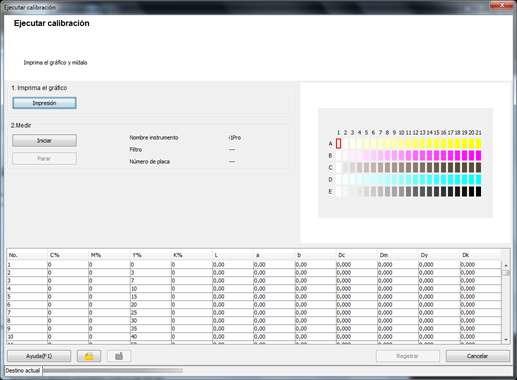The width and height of the screenshot is (517, 380).
Task: Click the table scrollbar down arrow
Action: (506, 340)
